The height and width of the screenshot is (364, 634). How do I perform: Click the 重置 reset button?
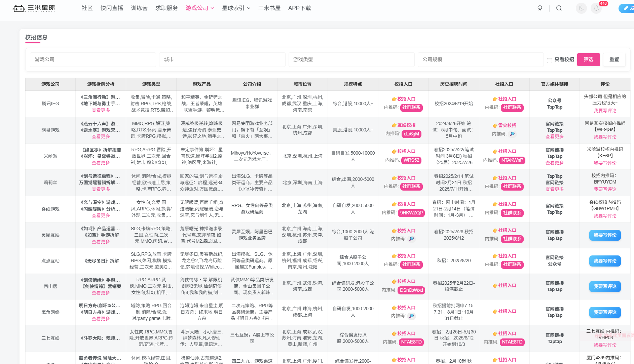(x=614, y=59)
